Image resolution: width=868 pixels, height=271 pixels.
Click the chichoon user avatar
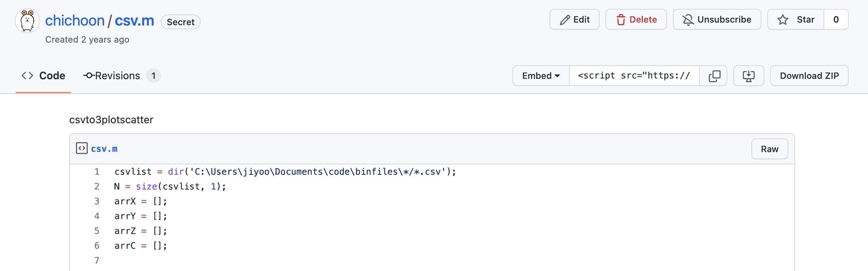click(27, 21)
